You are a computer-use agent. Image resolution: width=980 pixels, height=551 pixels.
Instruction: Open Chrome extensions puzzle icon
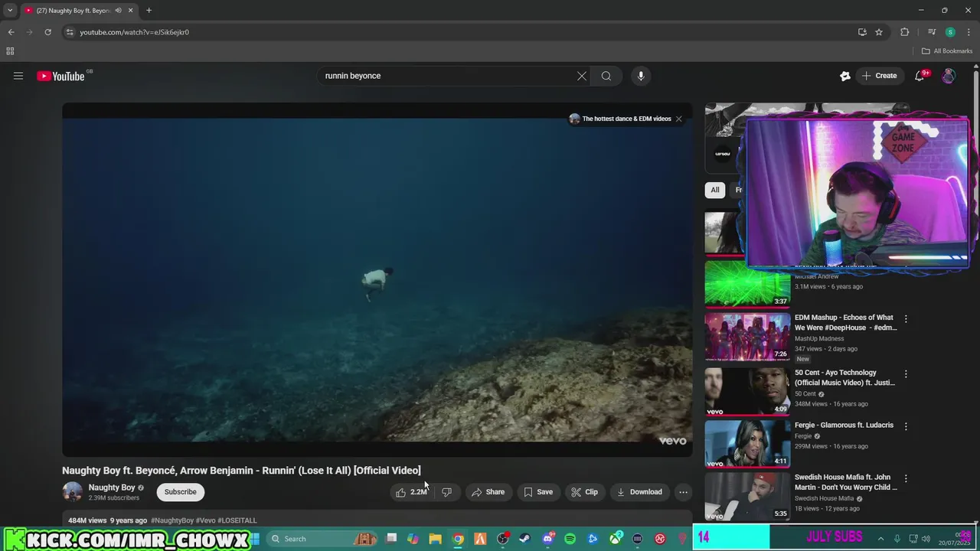click(905, 32)
